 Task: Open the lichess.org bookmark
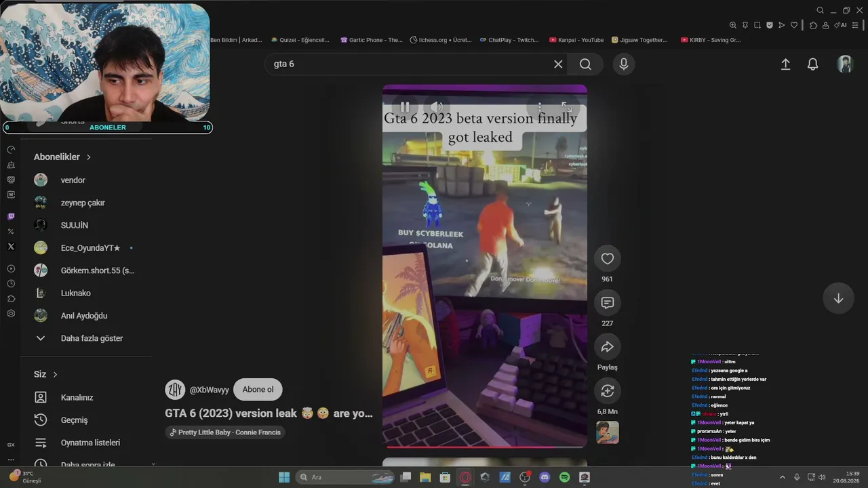click(441, 40)
